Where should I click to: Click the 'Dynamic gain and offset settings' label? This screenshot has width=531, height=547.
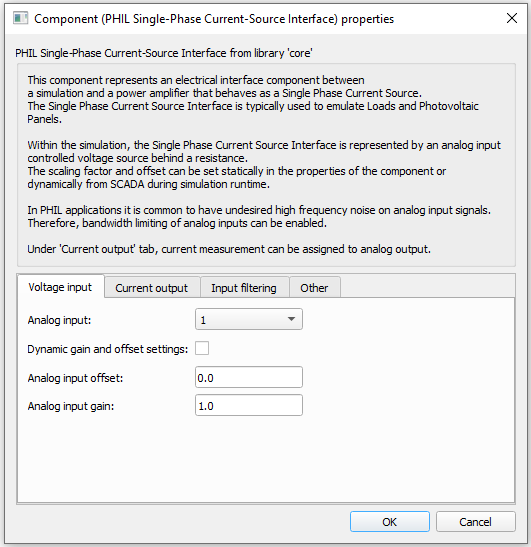[x=108, y=349]
